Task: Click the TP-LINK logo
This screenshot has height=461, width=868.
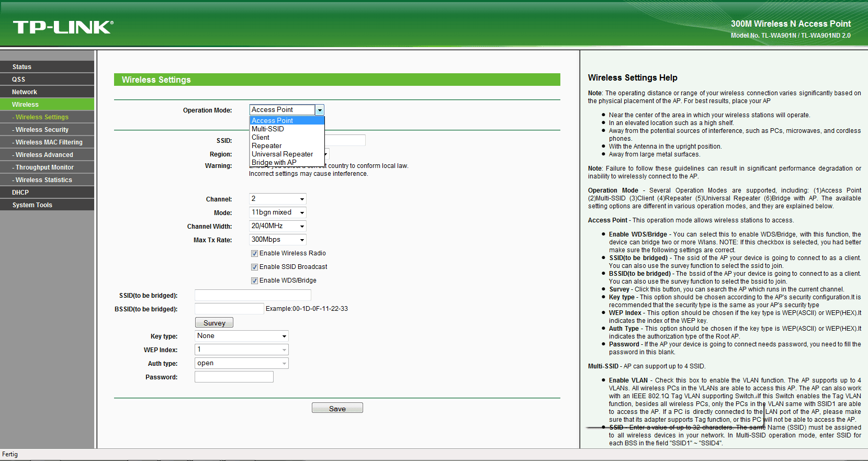Action: pyautogui.click(x=63, y=27)
